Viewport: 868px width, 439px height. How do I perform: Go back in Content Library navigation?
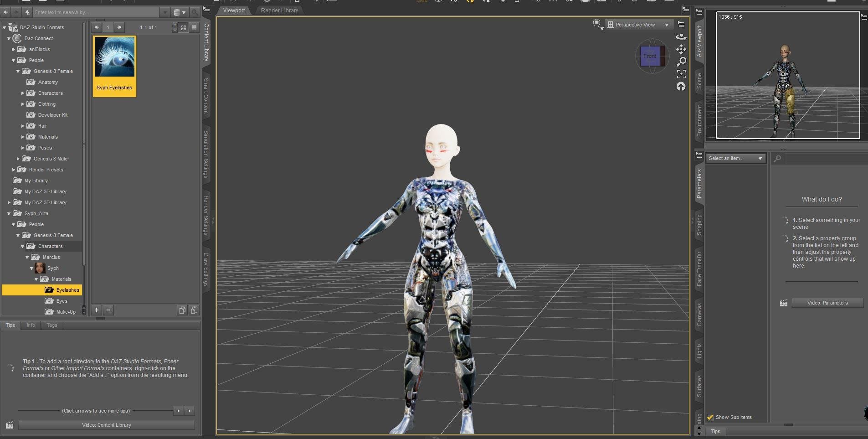[x=5, y=12]
